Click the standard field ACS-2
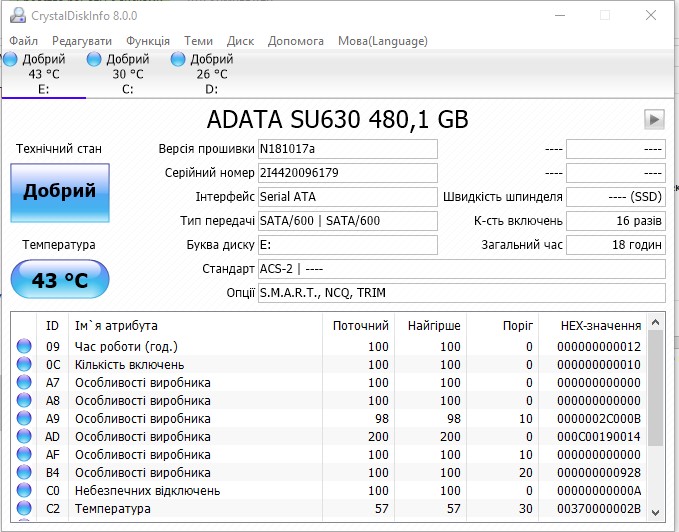 pyautogui.click(x=462, y=269)
